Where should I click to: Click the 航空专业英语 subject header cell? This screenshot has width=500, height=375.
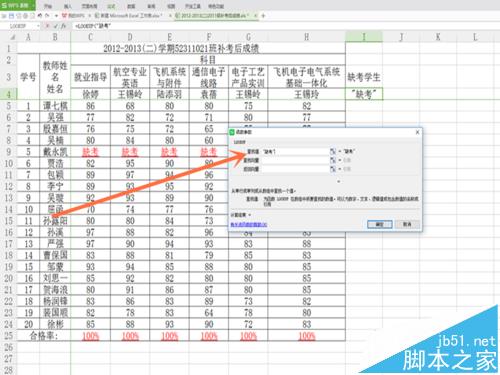[130, 77]
